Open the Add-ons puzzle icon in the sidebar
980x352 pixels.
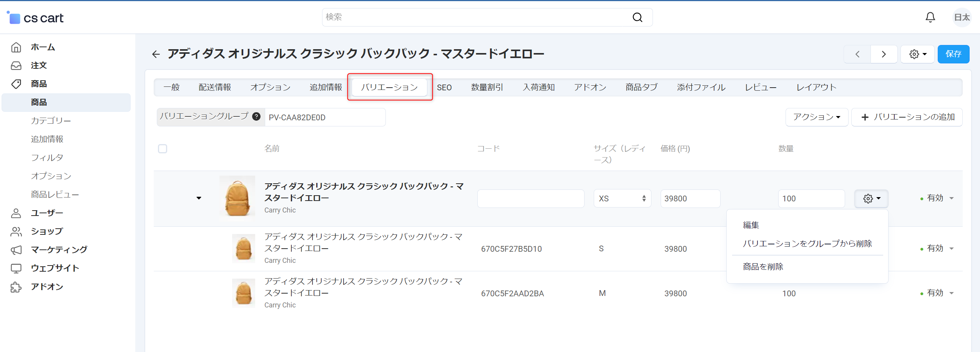[16, 287]
